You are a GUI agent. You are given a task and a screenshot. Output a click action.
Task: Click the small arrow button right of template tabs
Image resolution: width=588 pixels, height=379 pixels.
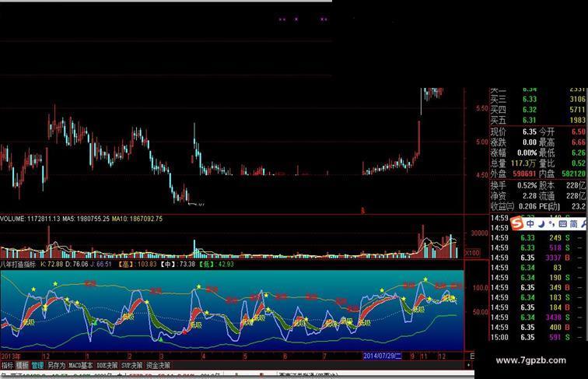pos(468,365)
